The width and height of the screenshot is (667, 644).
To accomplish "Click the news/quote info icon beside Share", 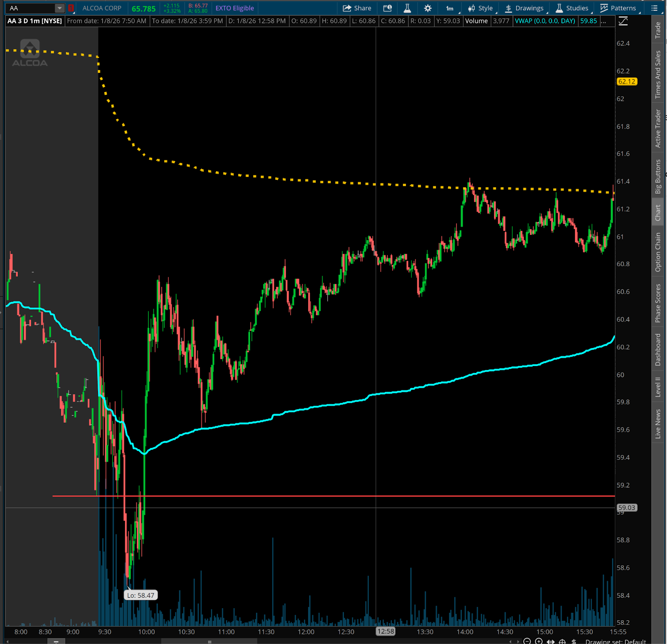I will pyautogui.click(x=387, y=8).
